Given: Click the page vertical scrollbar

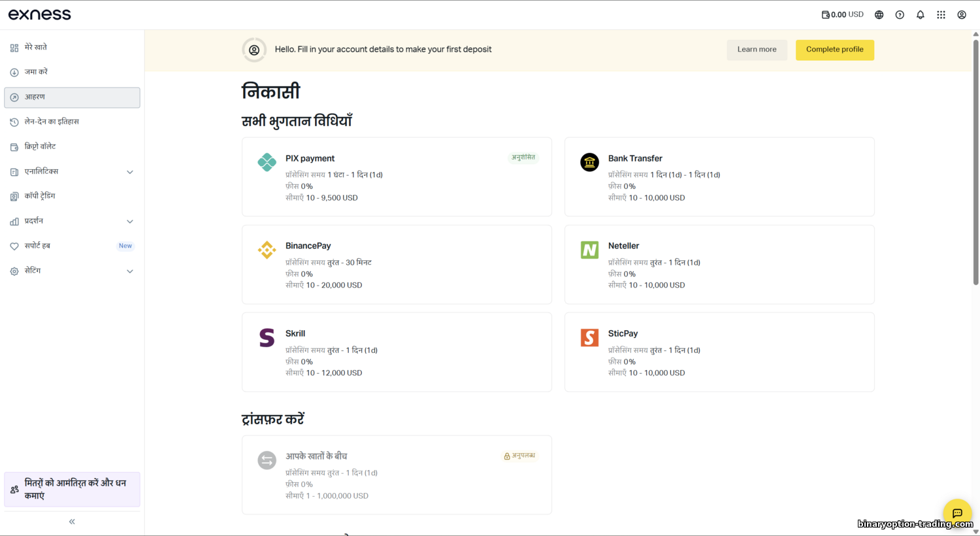Looking at the screenshot, I should pyautogui.click(x=975, y=163).
